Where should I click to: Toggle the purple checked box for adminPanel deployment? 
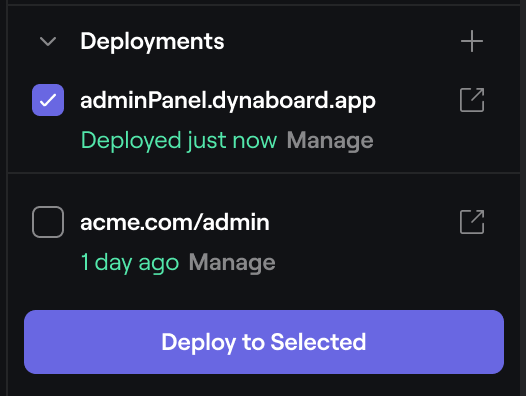(x=48, y=100)
